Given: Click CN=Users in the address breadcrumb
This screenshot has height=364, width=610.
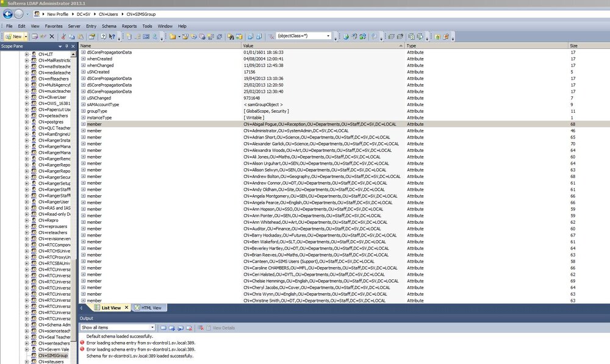Looking at the screenshot, I should (108, 14).
